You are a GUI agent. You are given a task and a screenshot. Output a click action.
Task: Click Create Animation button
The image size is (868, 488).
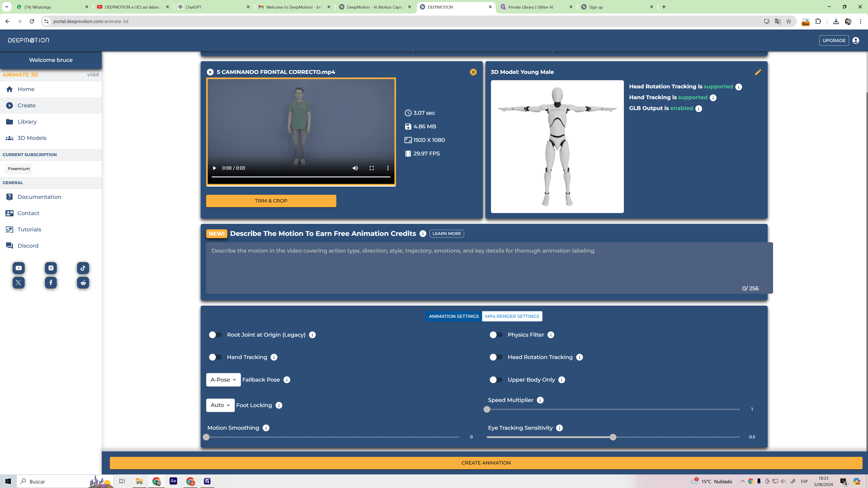pyautogui.click(x=486, y=463)
